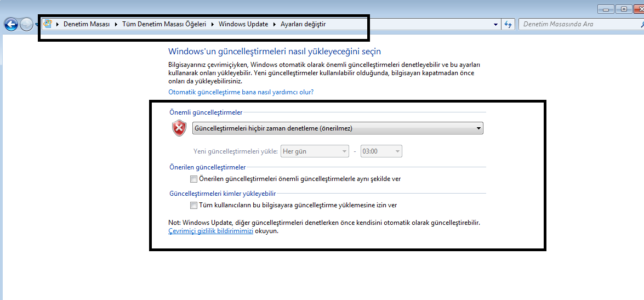644x300 pixels.
Task: Click the red shield warning icon
Action: point(179,128)
